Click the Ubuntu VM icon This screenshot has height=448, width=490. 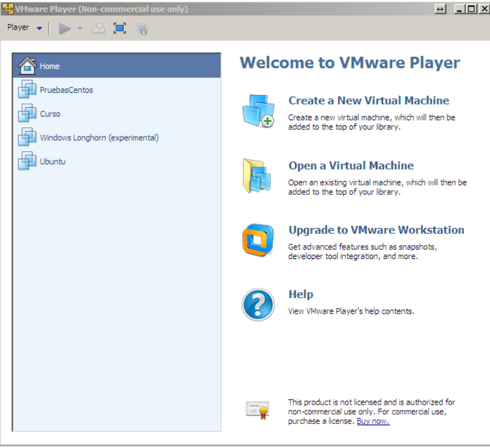point(27,161)
